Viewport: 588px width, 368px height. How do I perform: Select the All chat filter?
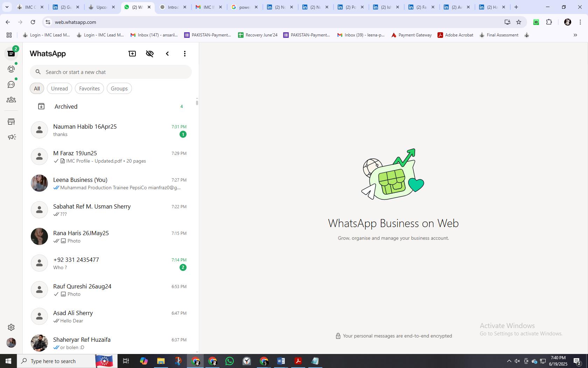(x=37, y=89)
